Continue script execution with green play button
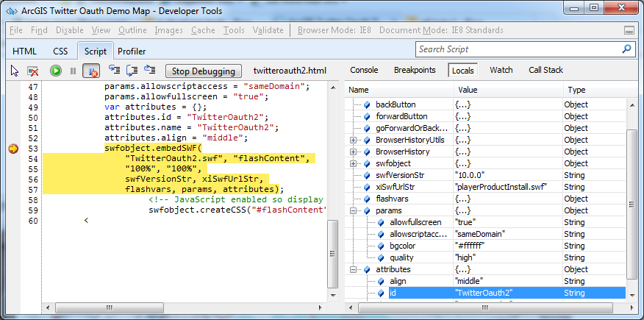 point(56,71)
